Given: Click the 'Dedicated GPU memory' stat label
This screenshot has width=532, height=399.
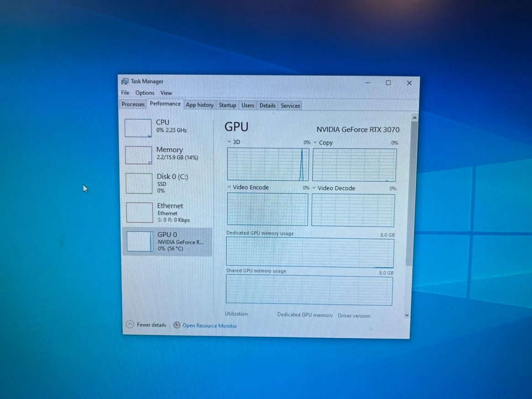Looking at the screenshot, I should (305, 315).
